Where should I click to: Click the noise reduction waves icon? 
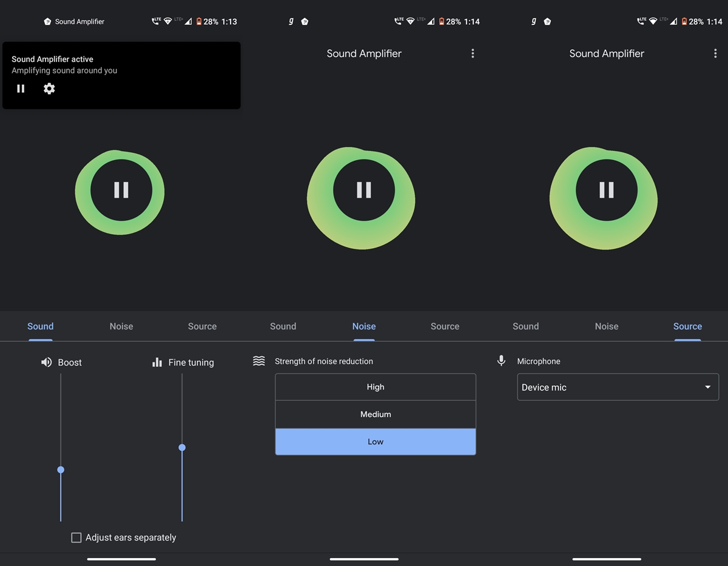pyautogui.click(x=259, y=361)
